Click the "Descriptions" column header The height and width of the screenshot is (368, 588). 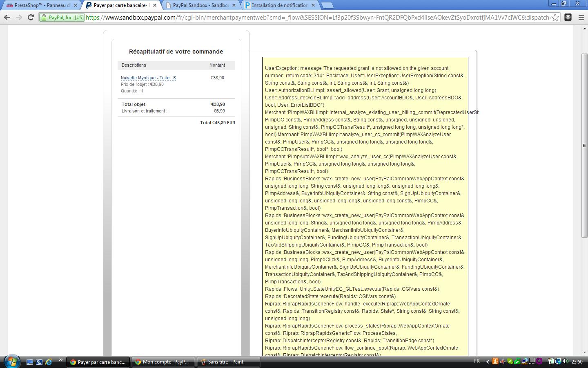point(134,65)
